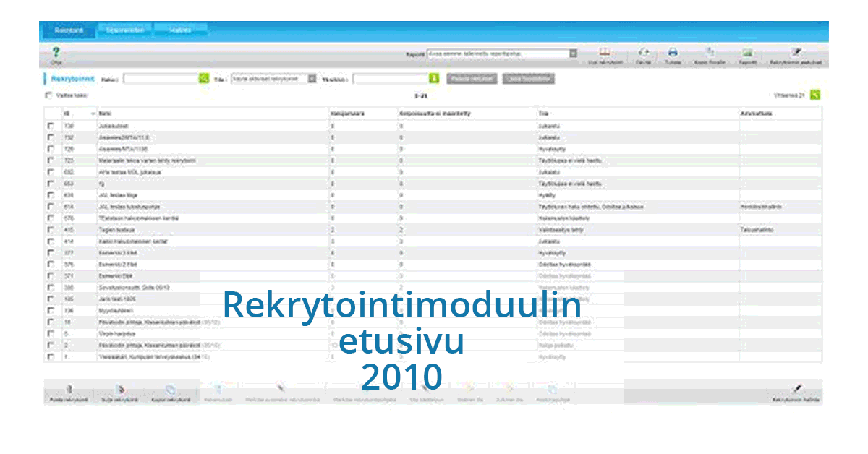868x454 pixels.
Task: Open Rekrytoinnin asetukset settings icon
Action: (796, 53)
